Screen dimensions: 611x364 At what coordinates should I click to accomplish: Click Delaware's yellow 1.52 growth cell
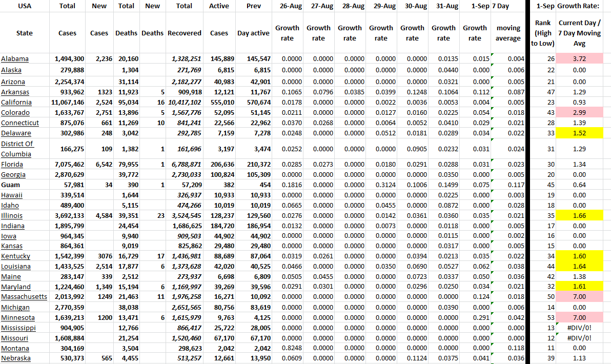(x=579, y=133)
